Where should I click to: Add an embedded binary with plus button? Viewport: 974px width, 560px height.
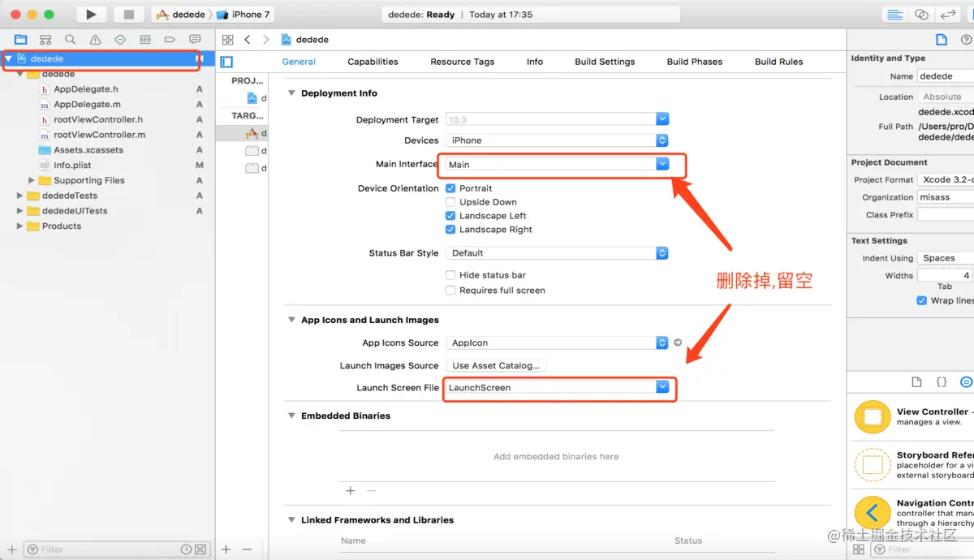point(351,490)
